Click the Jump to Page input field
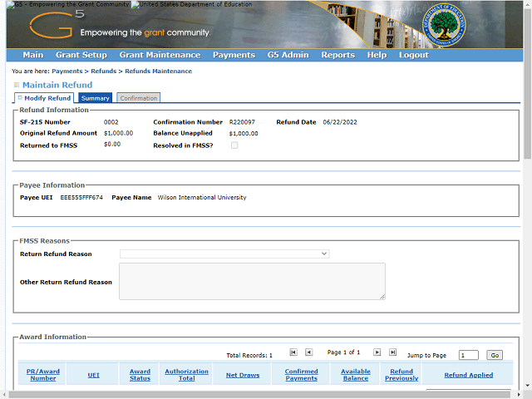The height and width of the screenshot is (399, 532). click(468, 355)
